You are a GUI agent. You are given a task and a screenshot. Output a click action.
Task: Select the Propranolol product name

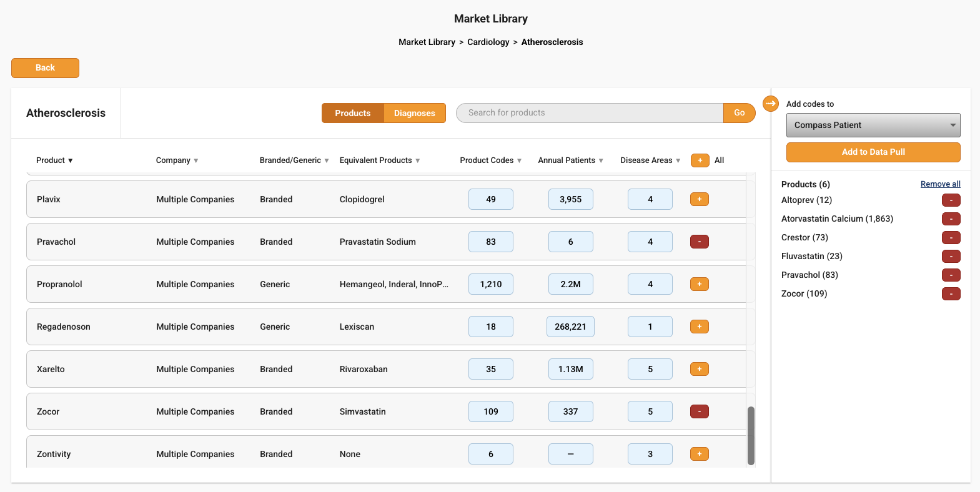click(x=59, y=284)
